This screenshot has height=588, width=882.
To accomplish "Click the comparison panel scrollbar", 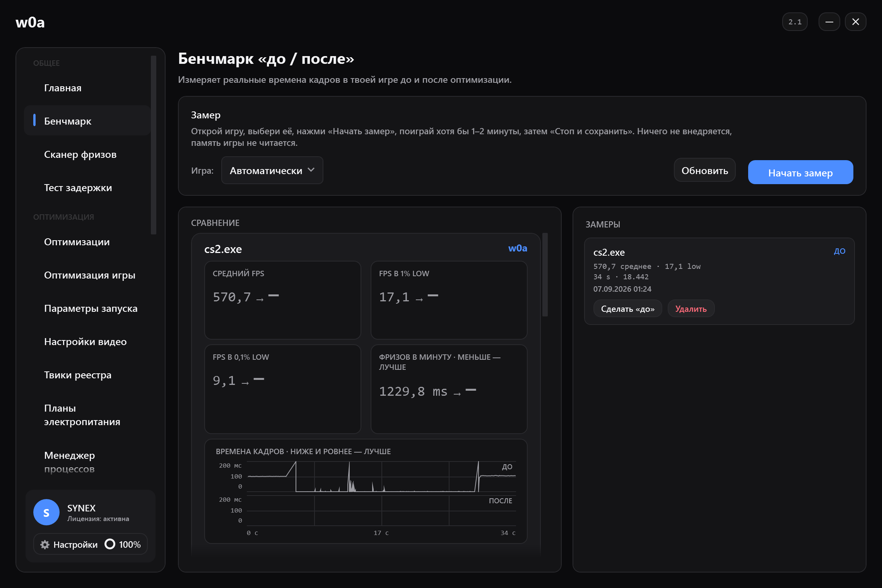I will coord(545,275).
